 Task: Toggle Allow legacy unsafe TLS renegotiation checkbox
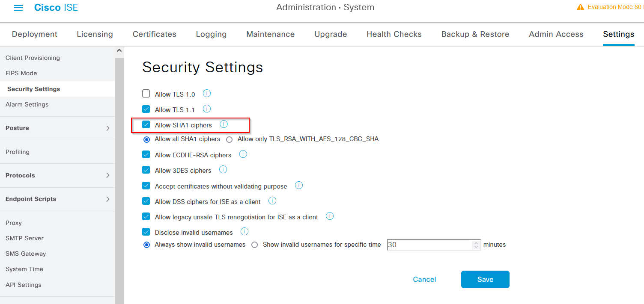pyautogui.click(x=146, y=217)
